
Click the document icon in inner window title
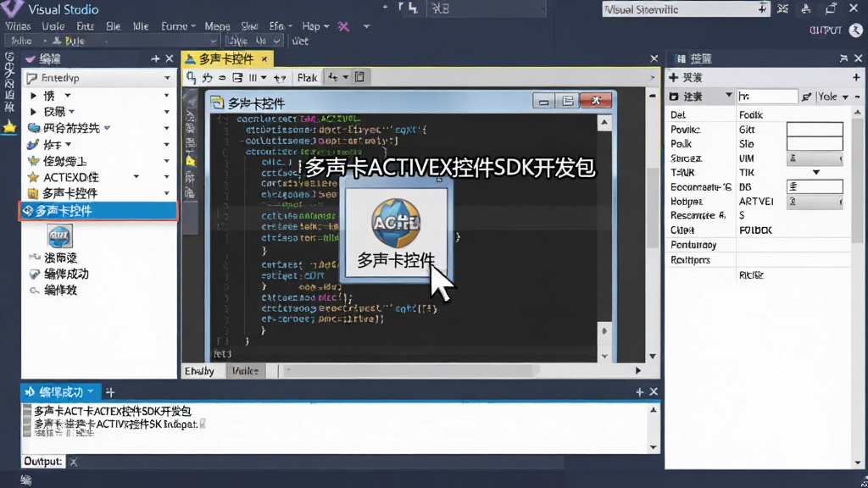(217, 103)
